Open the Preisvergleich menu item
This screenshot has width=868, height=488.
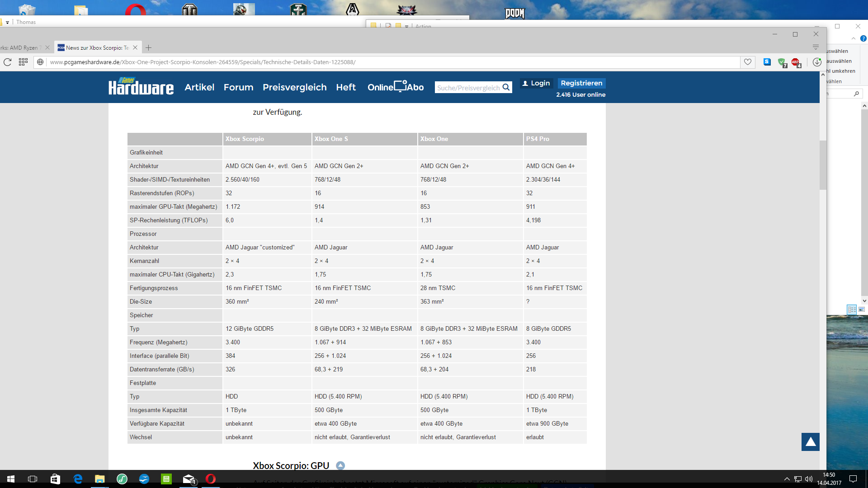[294, 87]
